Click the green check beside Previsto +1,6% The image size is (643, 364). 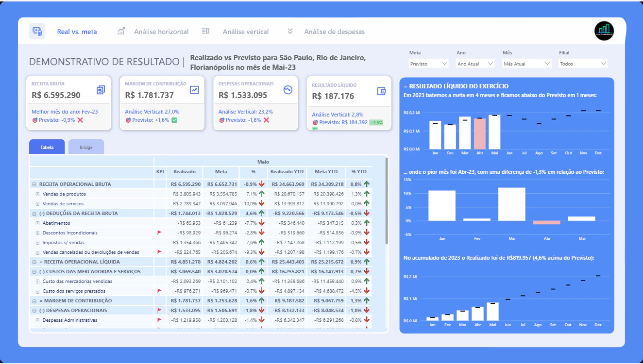[x=174, y=120]
